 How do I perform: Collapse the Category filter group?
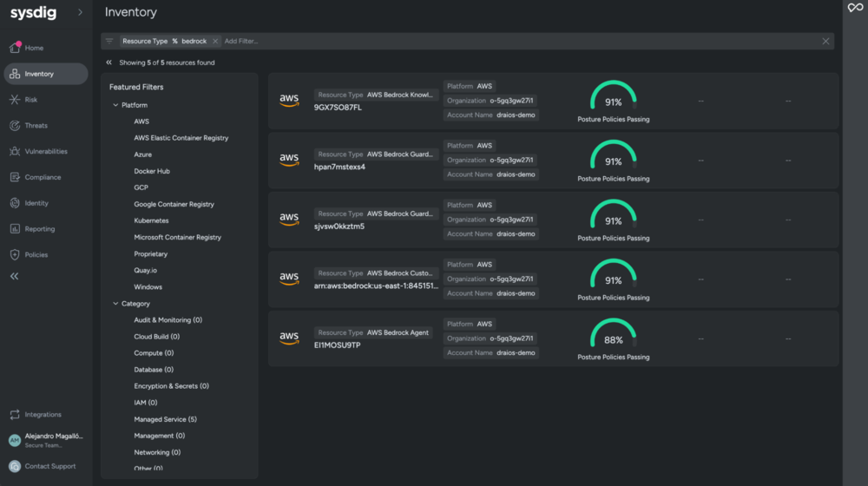point(115,304)
